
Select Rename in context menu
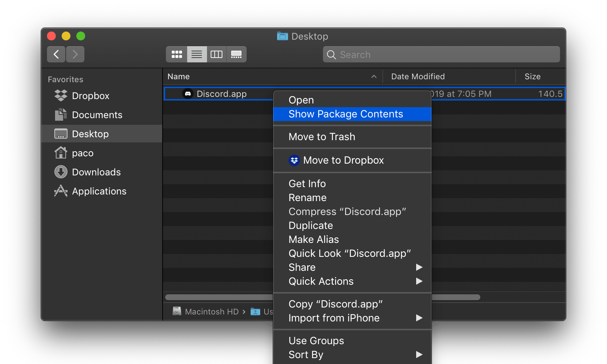(x=352, y=197)
